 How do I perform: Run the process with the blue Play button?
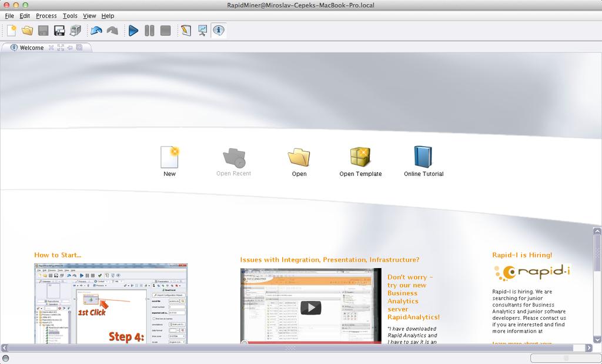tap(133, 31)
